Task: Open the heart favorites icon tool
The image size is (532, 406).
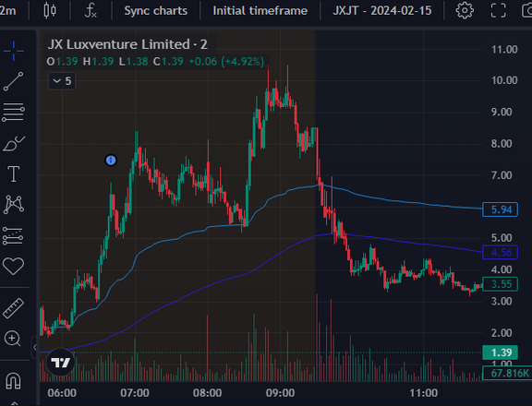Action: pos(13,266)
